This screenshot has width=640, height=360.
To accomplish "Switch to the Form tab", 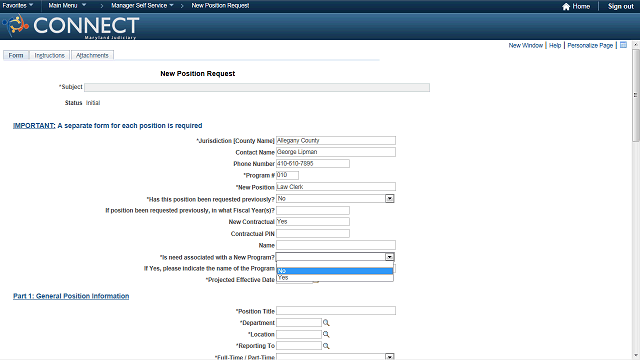I will (x=16, y=56).
